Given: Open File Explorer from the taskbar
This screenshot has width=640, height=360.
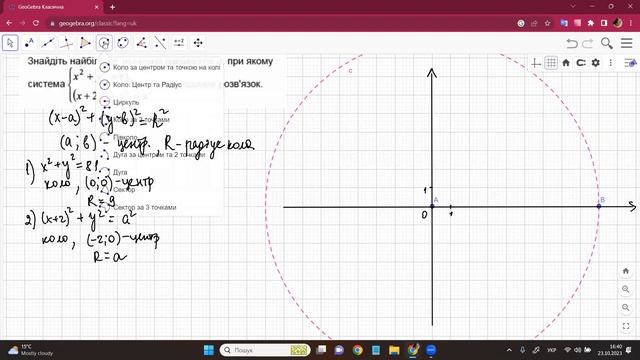Looking at the screenshot, I should [x=394, y=350].
